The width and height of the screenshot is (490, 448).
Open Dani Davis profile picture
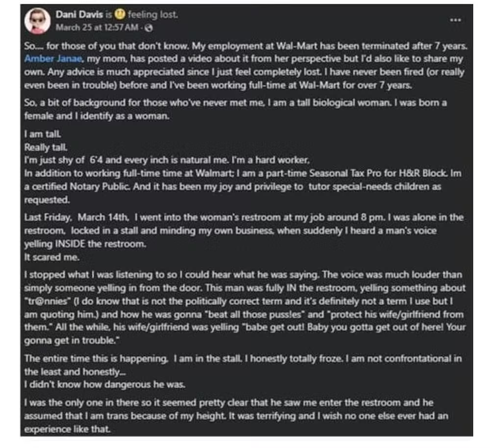pyautogui.click(x=38, y=21)
